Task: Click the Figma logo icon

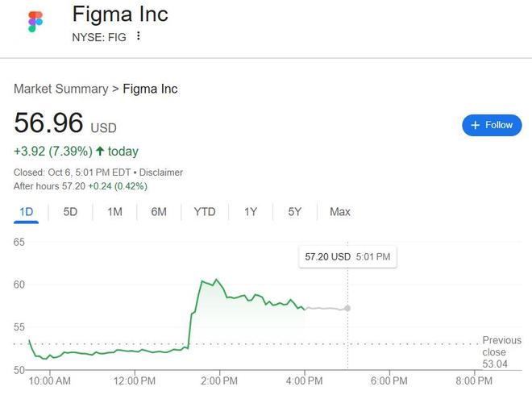Action: coord(35,22)
